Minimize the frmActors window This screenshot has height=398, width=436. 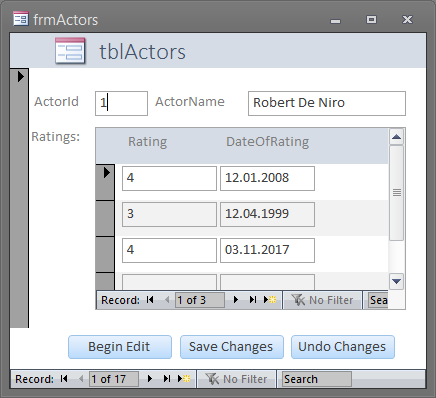pos(335,21)
